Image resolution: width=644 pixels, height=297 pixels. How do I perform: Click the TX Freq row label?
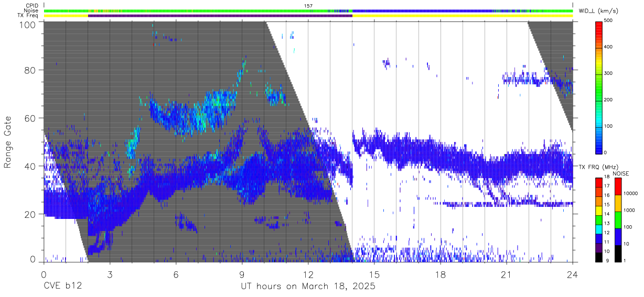(29, 15)
